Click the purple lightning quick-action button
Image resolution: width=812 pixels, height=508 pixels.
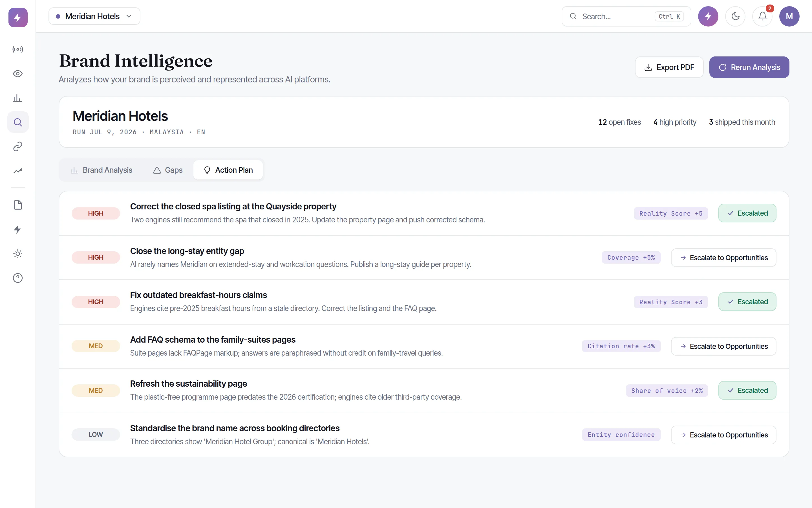pyautogui.click(x=708, y=16)
